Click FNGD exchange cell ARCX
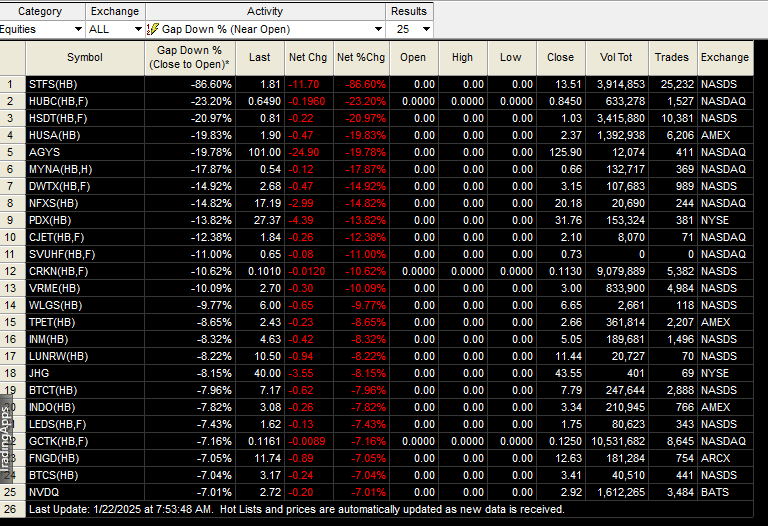 point(716,458)
